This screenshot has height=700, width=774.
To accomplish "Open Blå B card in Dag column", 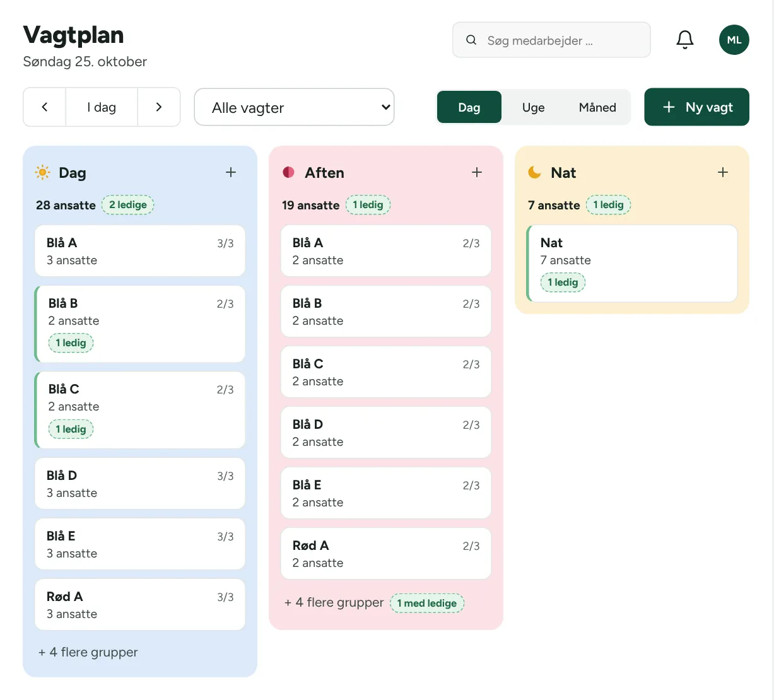I will (x=140, y=324).
